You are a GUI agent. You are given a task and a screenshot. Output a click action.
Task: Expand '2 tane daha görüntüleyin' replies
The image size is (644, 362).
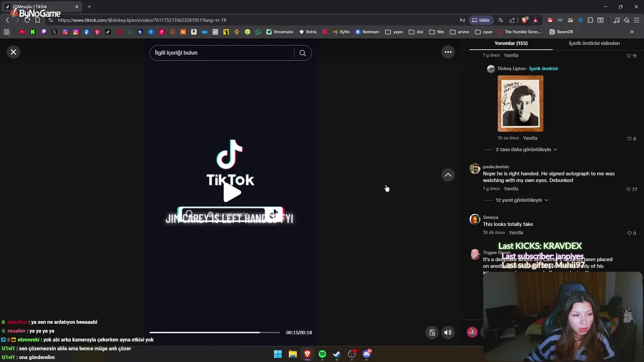[x=526, y=149]
